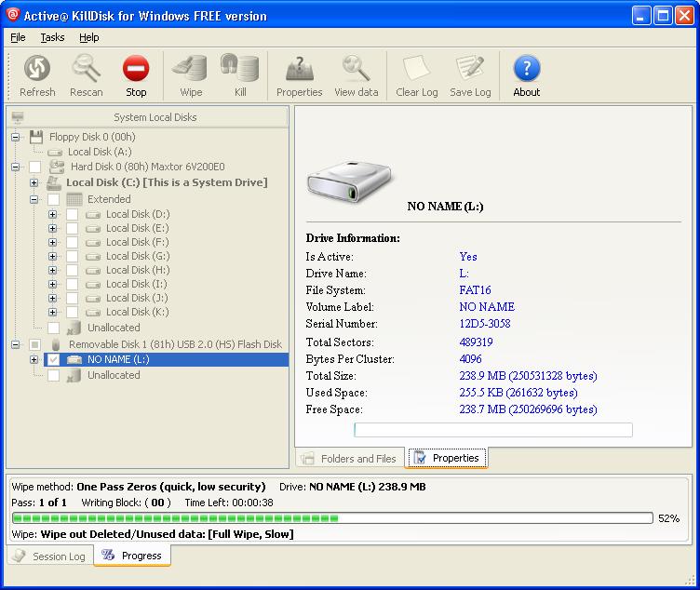Check the Local Disk (K:) checkbox
The width and height of the screenshot is (700, 590).
(73, 313)
